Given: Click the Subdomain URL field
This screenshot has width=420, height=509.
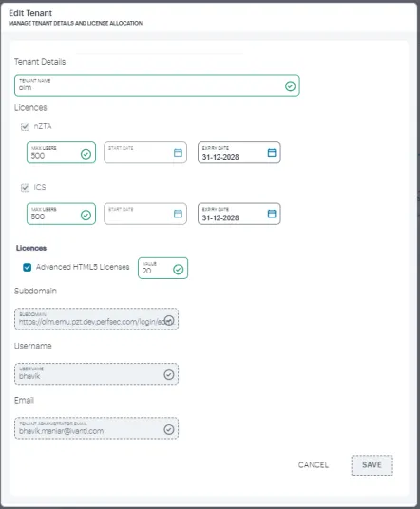Looking at the screenshot, I should (x=96, y=319).
